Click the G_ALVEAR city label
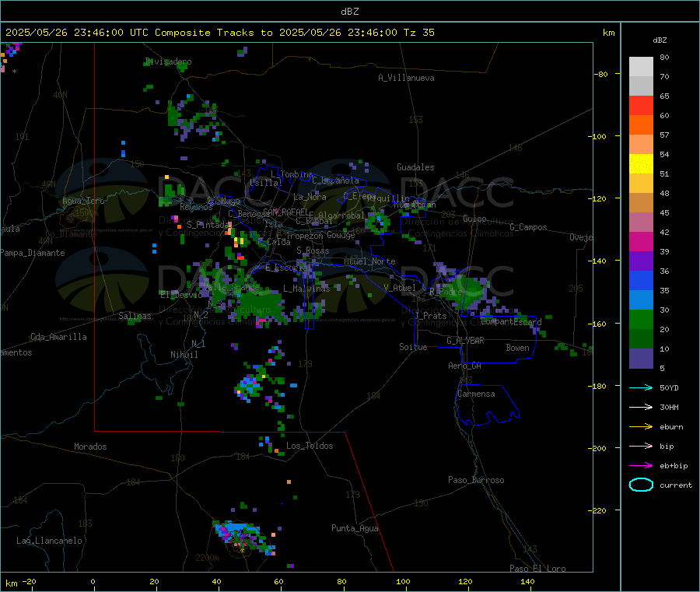This screenshot has width=700, height=592. [x=465, y=341]
